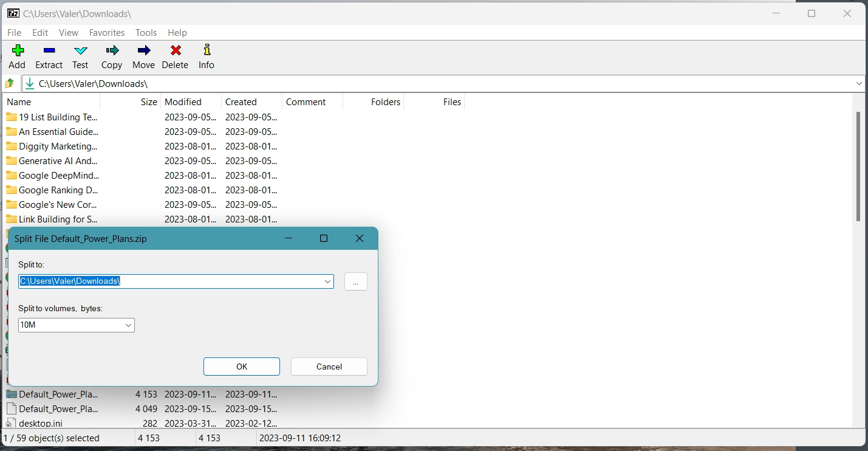Click the browse (...) button
The height and width of the screenshot is (451, 868).
point(356,281)
